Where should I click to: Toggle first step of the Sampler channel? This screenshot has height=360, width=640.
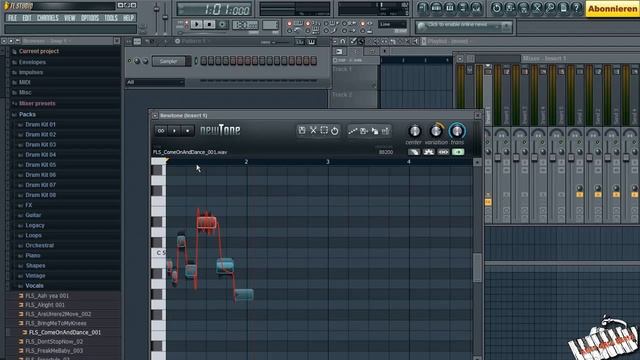(x=203, y=61)
